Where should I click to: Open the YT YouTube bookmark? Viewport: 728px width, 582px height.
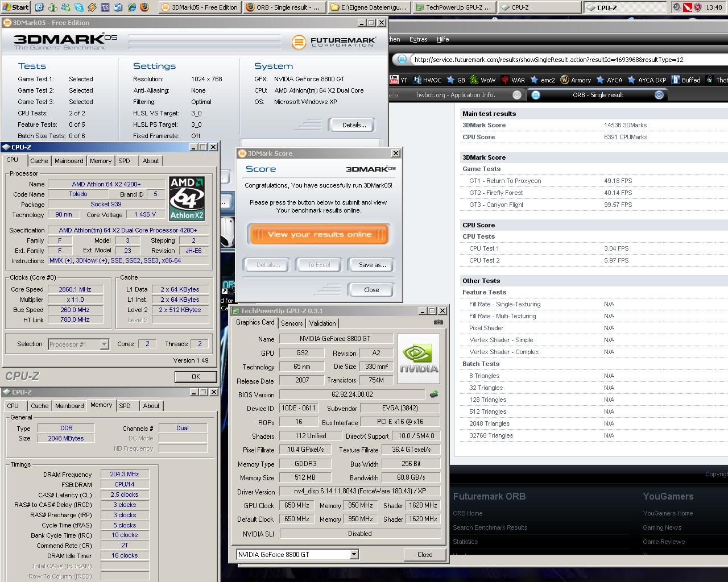click(x=398, y=80)
